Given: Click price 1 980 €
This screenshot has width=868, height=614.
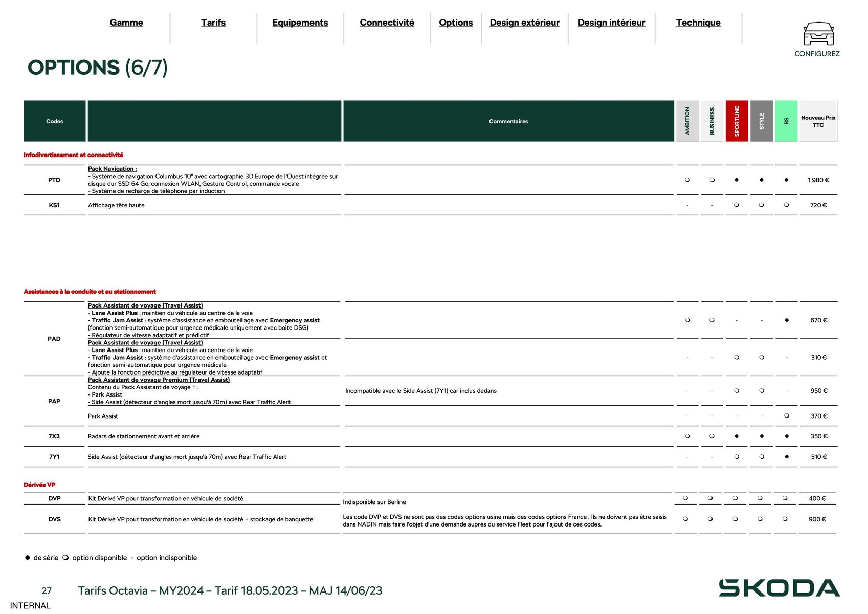Looking at the screenshot, I should (818, 180).
